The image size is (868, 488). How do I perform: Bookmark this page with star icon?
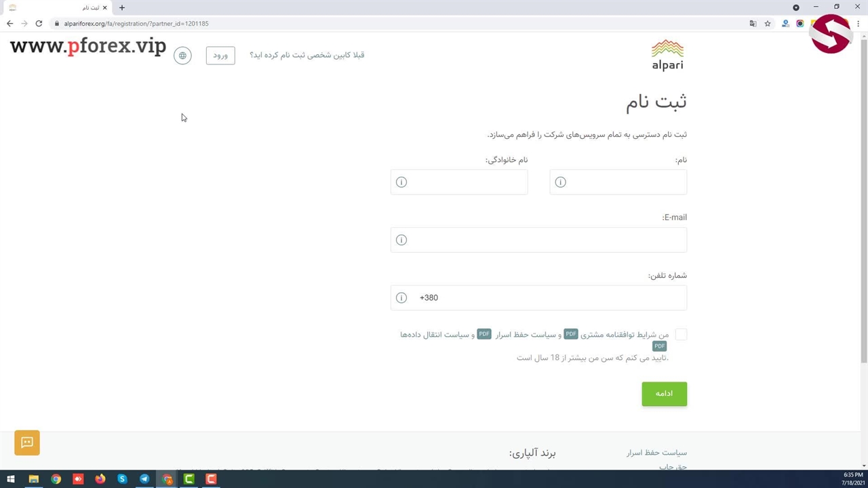pyautogui.click(x=768, y=24)
